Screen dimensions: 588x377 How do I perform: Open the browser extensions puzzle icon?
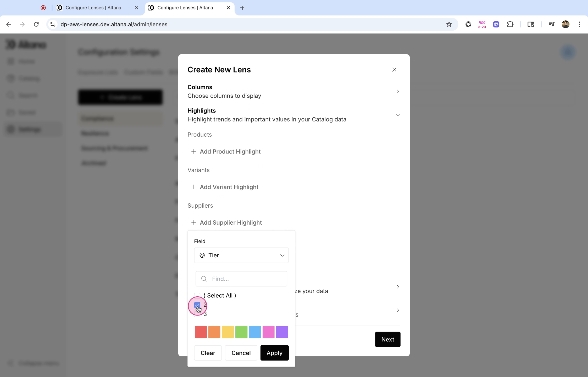point(510,24)
